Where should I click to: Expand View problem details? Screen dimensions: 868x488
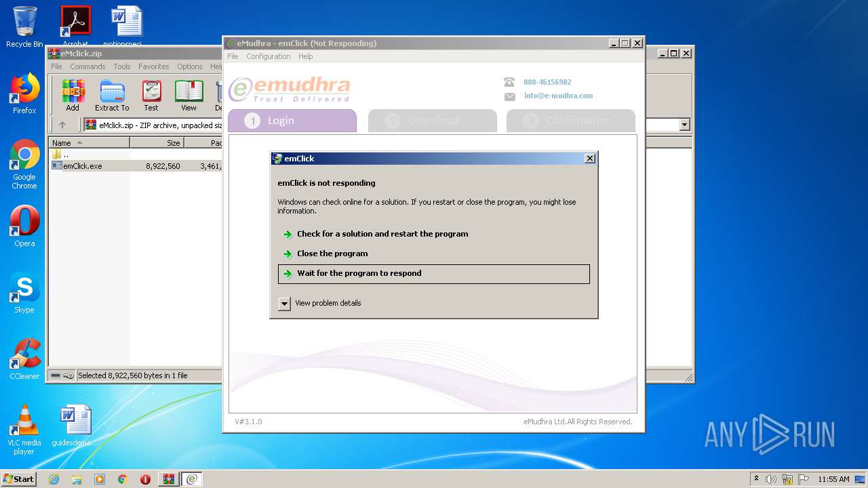(x=284, y=304)
